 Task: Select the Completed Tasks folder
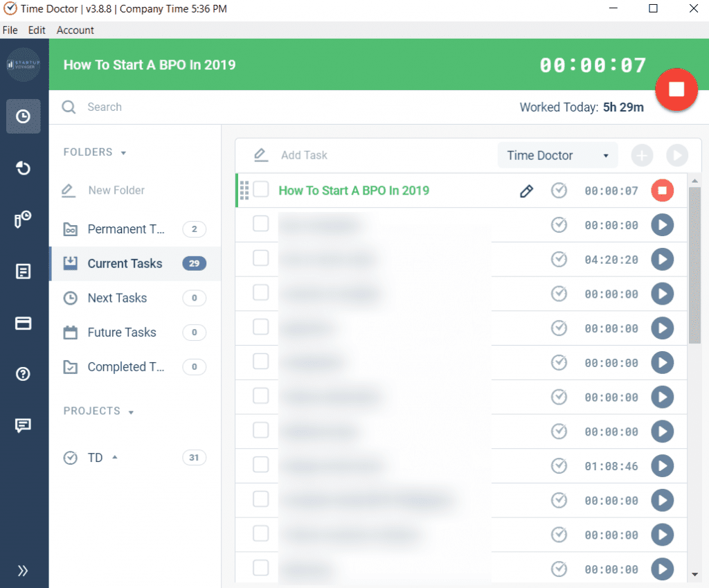[x=125, y=366]
